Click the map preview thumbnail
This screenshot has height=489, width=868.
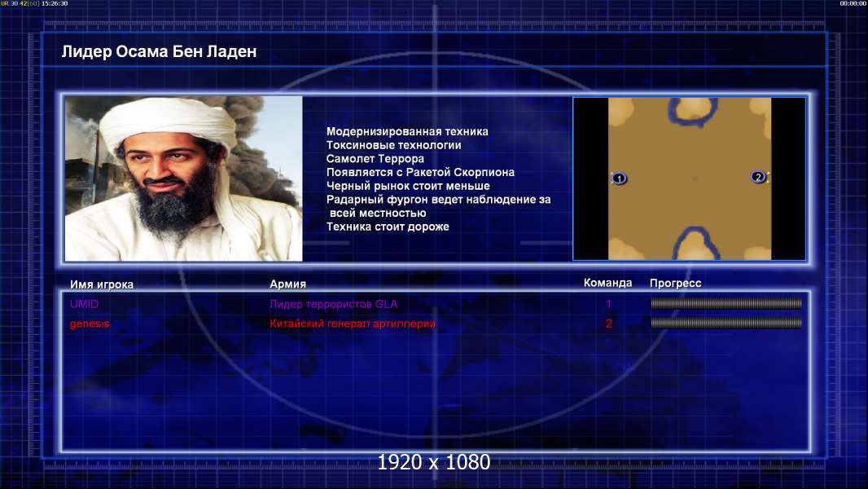(x=689, y=178)
